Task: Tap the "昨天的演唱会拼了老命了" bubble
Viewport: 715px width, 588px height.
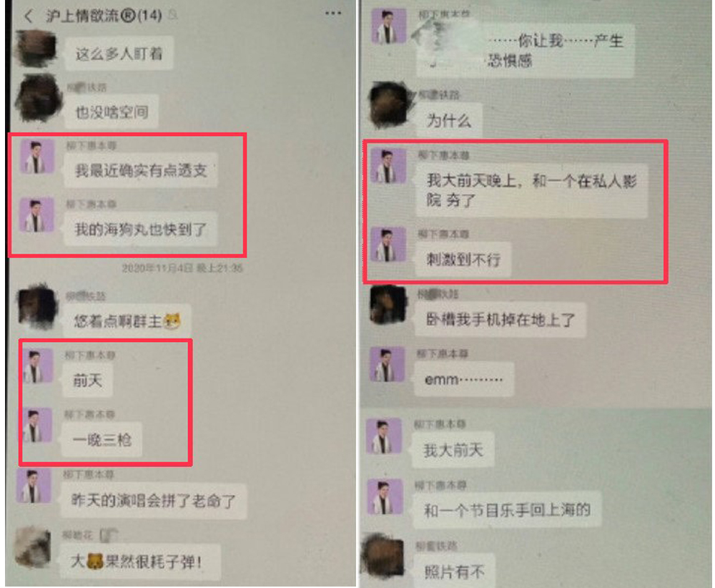Action: [153, 501]
